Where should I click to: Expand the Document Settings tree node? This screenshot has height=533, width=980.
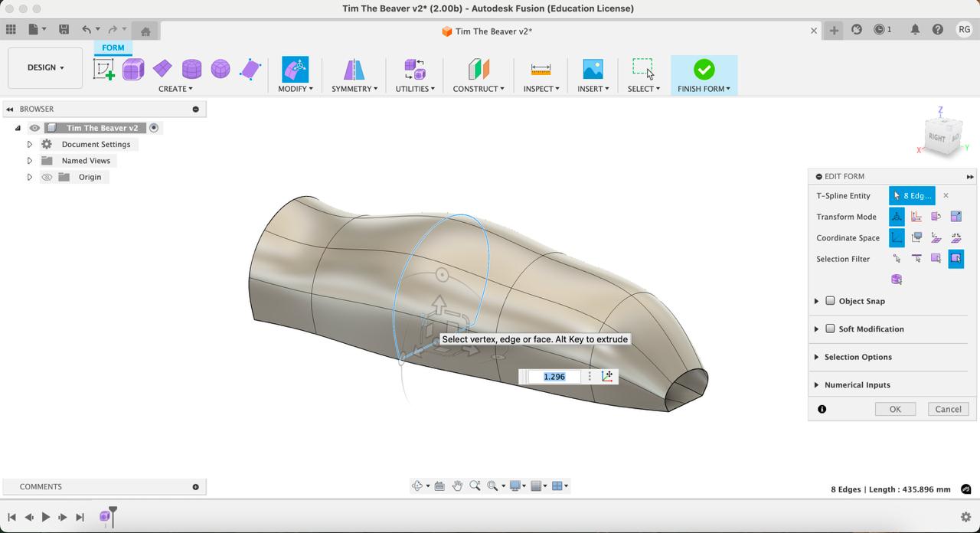30,144
